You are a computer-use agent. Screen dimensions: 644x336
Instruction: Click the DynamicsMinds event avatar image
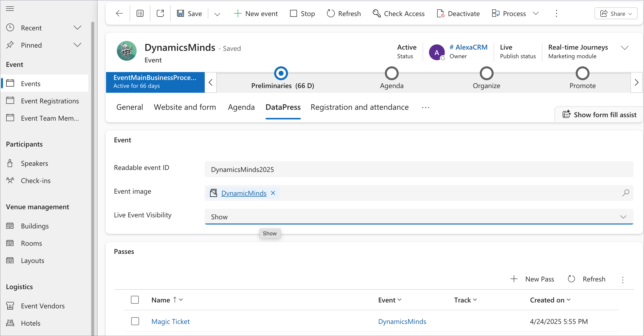(x=127, y=51)
